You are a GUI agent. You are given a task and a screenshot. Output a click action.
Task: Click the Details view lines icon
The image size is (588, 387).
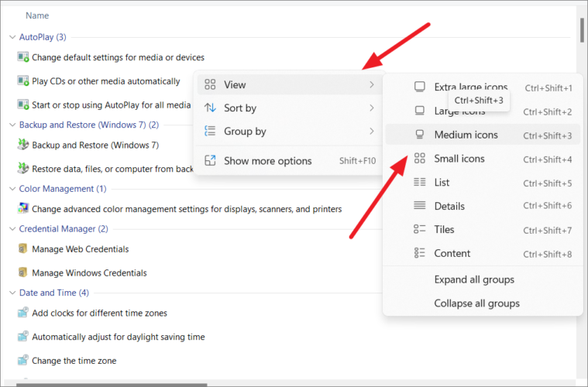pos(420,205)
